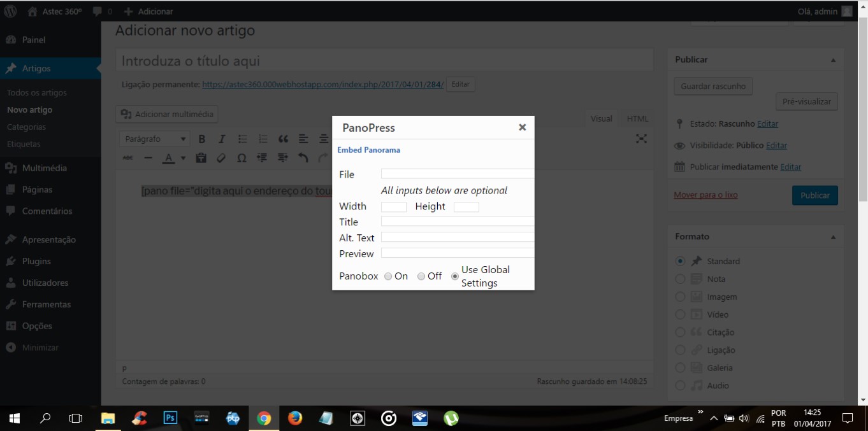Select the Panobox Off radio button

(x=421, y=276)
